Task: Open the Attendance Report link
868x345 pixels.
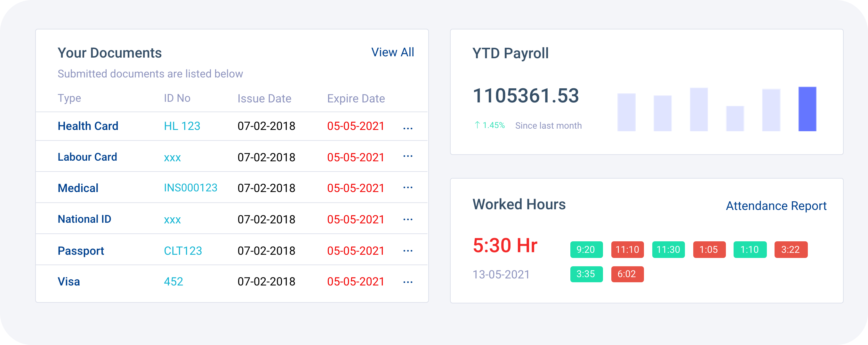Action: (776, 205)
